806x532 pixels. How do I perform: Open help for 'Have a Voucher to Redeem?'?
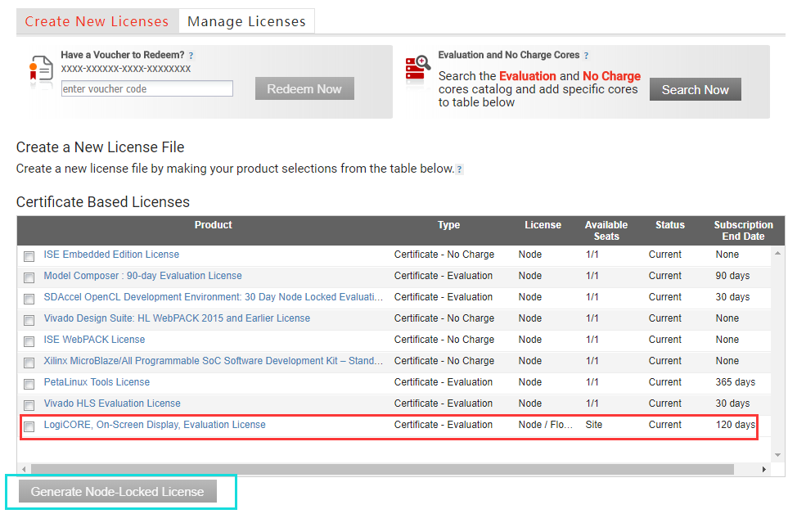[x=191, y=55]
